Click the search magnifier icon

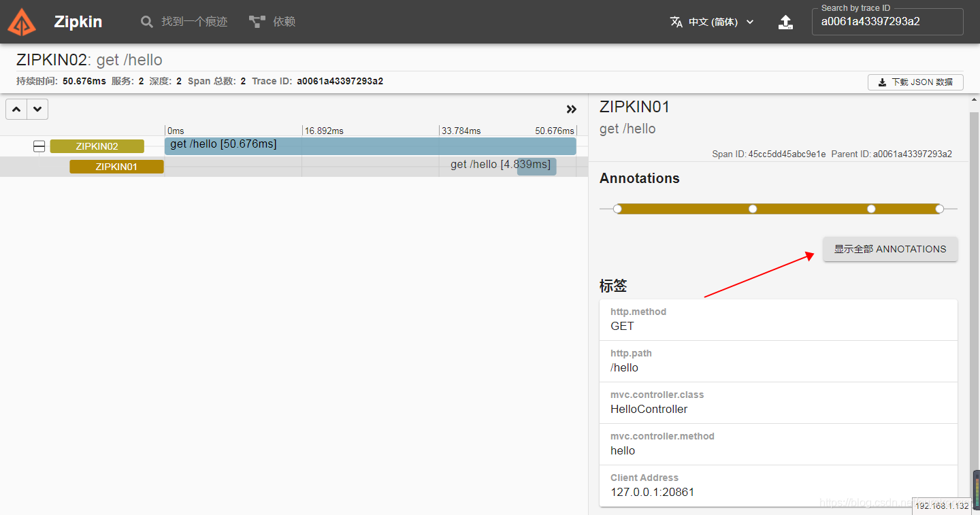(146, 22)
